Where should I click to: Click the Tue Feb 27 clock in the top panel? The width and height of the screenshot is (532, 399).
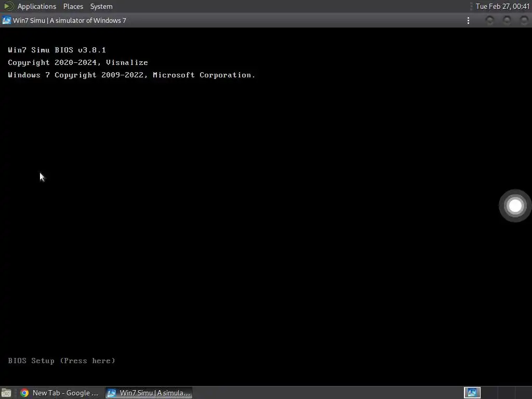(502, 6)
